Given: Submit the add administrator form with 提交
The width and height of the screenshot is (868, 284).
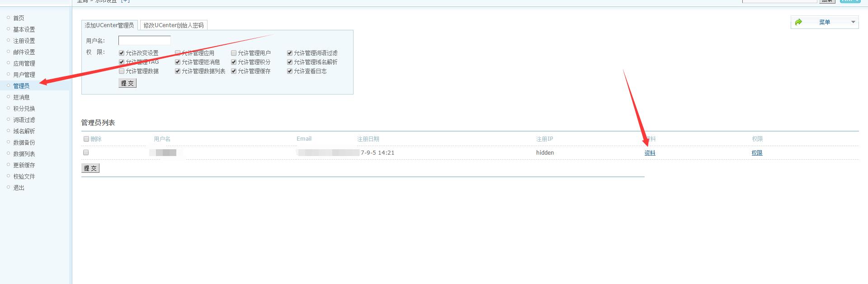Looking at the screenshot, I should [127, 83].
